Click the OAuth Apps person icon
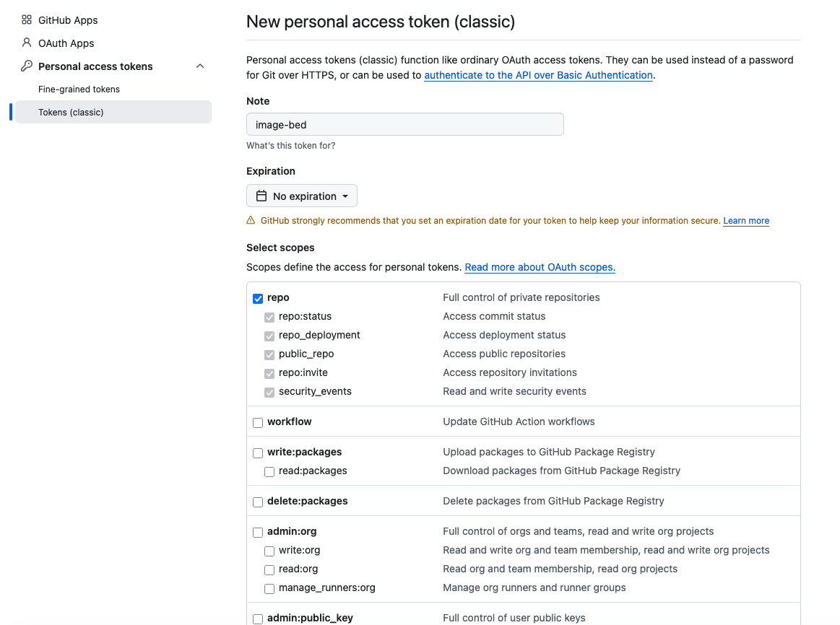 tap(27, 43)
